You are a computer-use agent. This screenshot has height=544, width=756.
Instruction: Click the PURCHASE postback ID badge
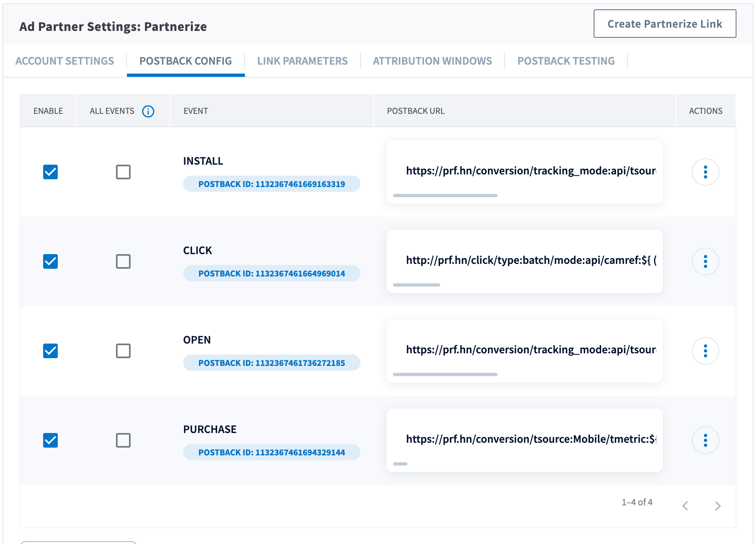(x=272, y=452)
